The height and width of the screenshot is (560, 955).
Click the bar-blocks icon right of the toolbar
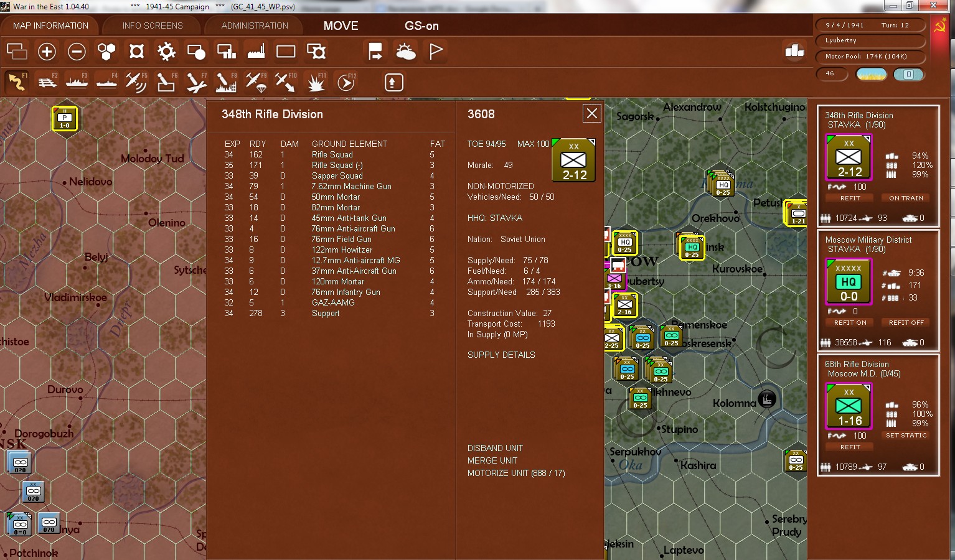[794, 50]
